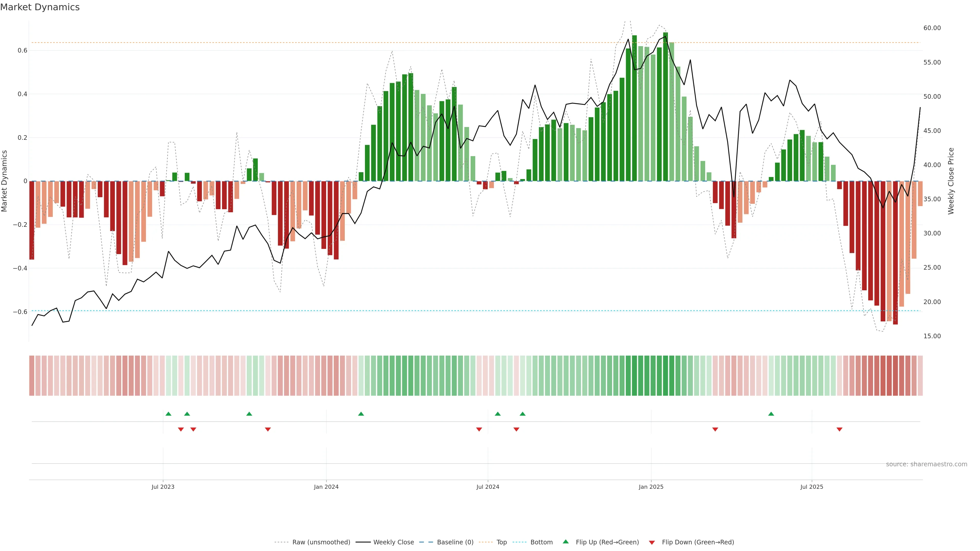This screenshot has width=980, height=551.
Task: Click the red Flip Down legend triangle
Action: click(652, 542)
